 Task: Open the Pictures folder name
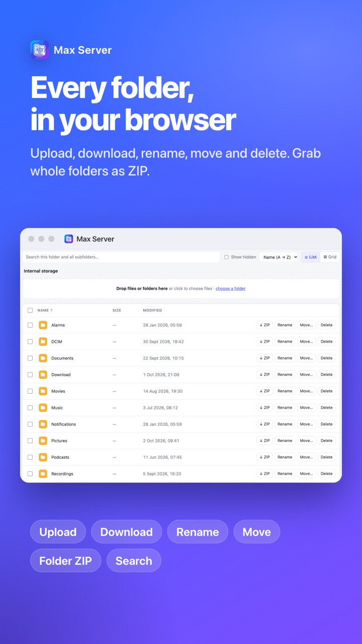click(59, 441)
